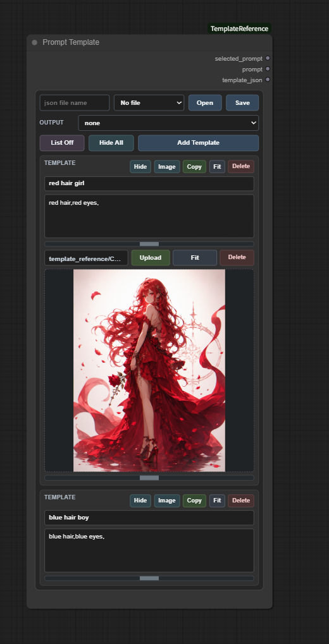Click the OUTPUT label
The width and height of the screenshot is (329, 644).
point(51,123)
